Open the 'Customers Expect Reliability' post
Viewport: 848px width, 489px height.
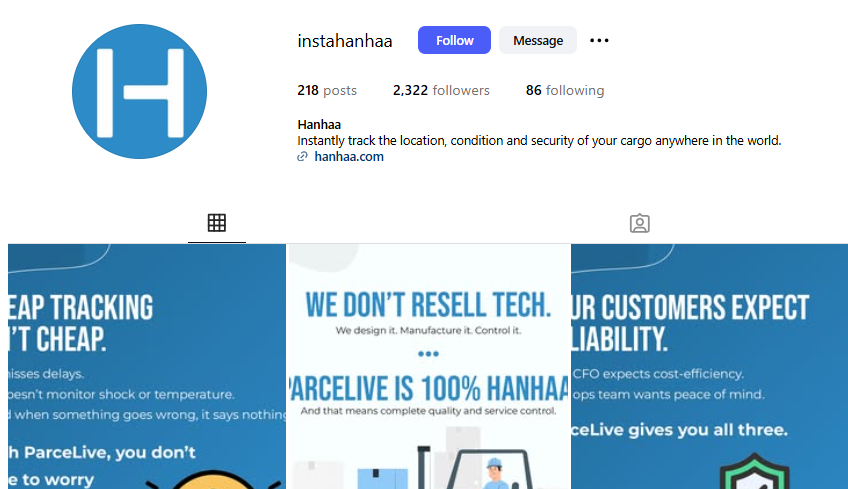[x=710, y=366]
